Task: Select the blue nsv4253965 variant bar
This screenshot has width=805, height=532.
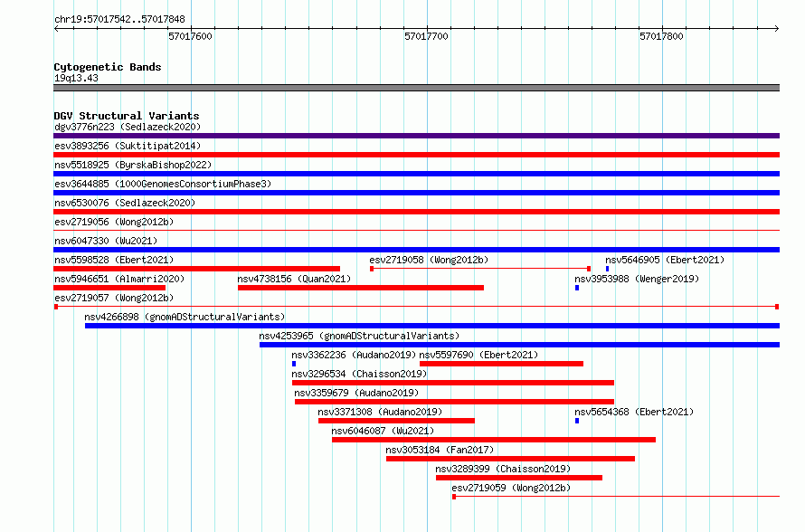Action: [x=519, y=345]
